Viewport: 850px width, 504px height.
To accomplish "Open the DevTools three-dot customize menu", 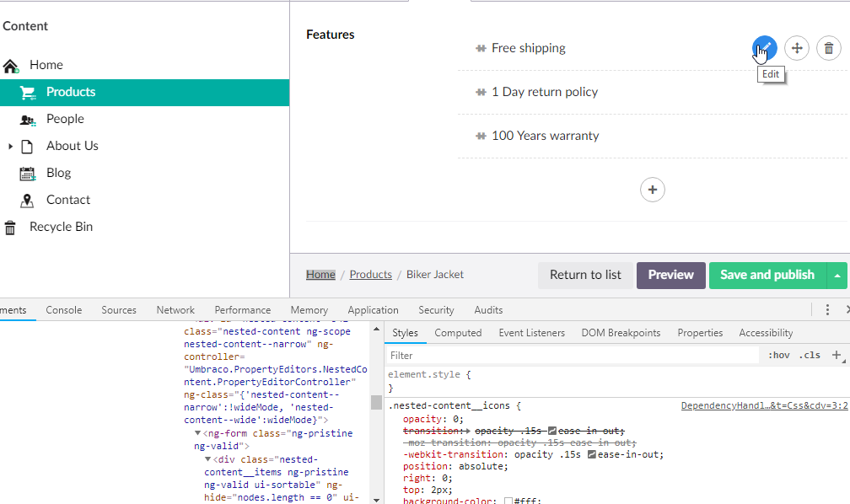I will click(x=828, y=310).
